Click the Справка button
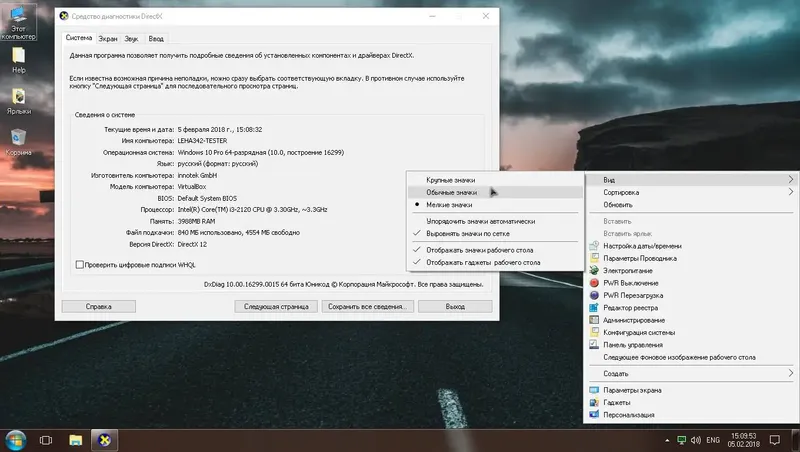This screenshot has height=452, width=800. coord(98,307)
